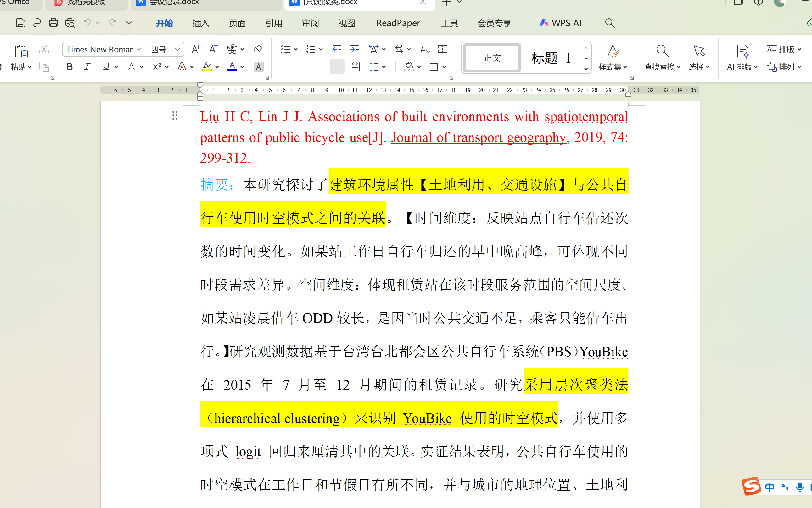Open the 会员专享 menu
Screen dimensions: 812x508
(x=494, y=23)
